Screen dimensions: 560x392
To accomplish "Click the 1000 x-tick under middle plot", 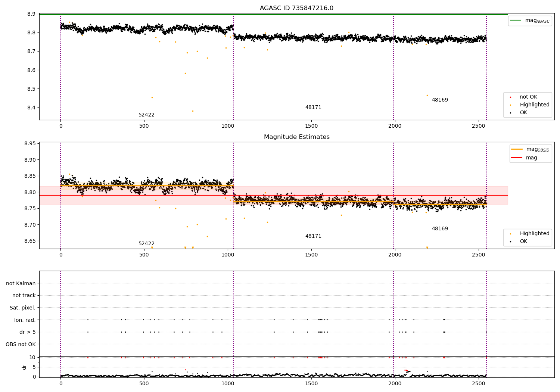I will (x=228, y=255).
